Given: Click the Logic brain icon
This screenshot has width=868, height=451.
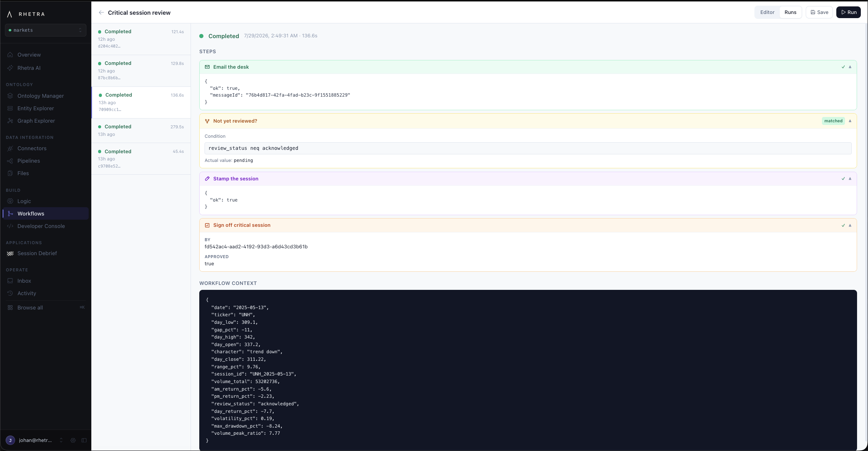Looking at the screenshot, I should pos(10,201).
